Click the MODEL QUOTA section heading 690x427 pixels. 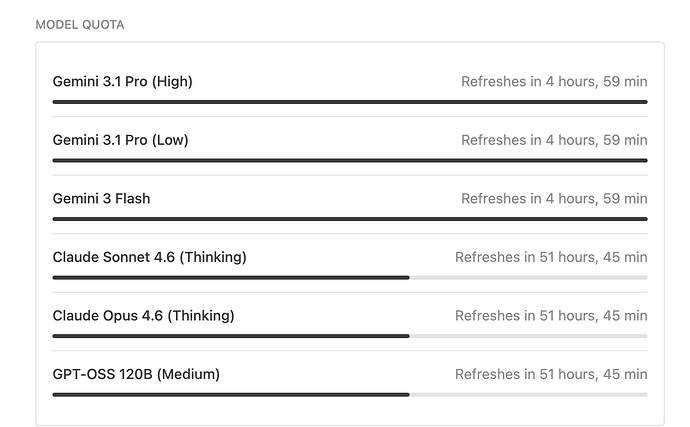tap(80, 25)
